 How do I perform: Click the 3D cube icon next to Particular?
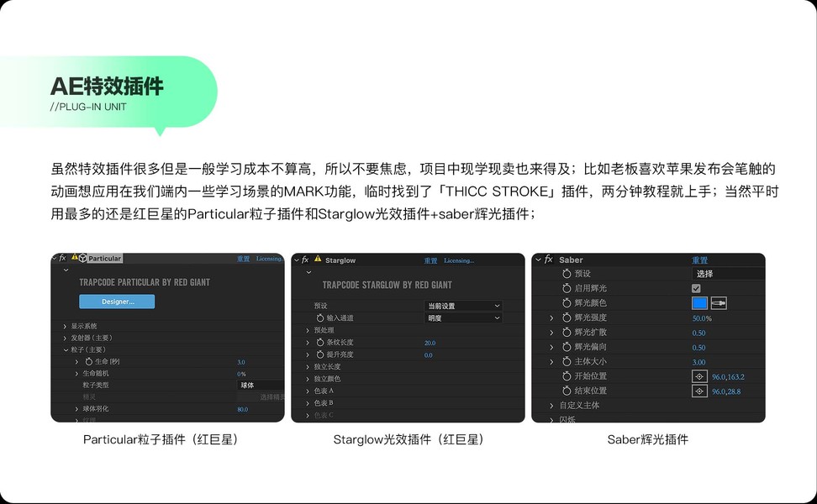point(82,258)
